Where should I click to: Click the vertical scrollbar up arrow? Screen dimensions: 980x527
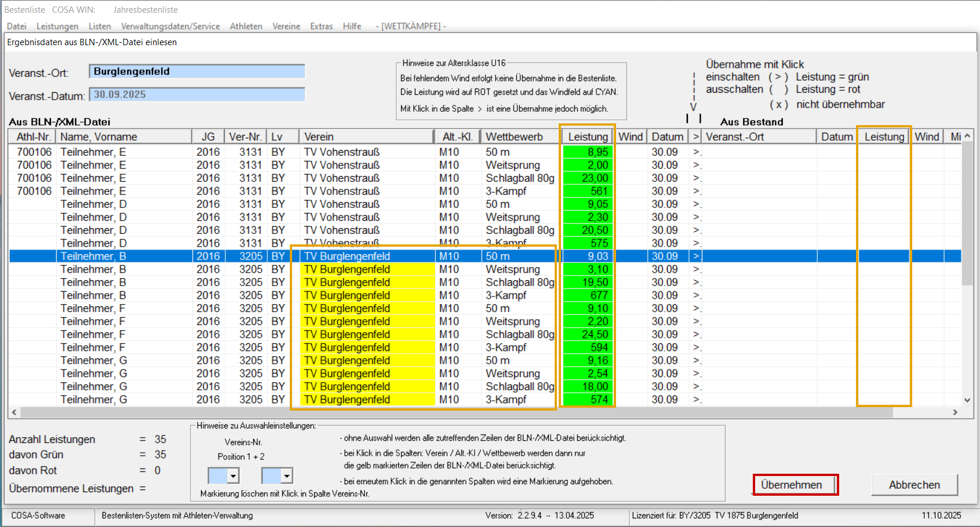tap(967, 136)
